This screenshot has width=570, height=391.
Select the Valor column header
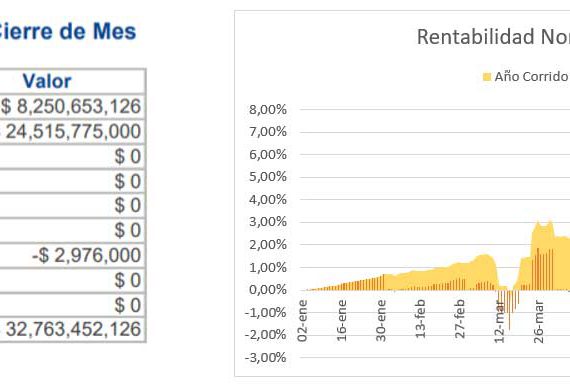pos(47,81)
